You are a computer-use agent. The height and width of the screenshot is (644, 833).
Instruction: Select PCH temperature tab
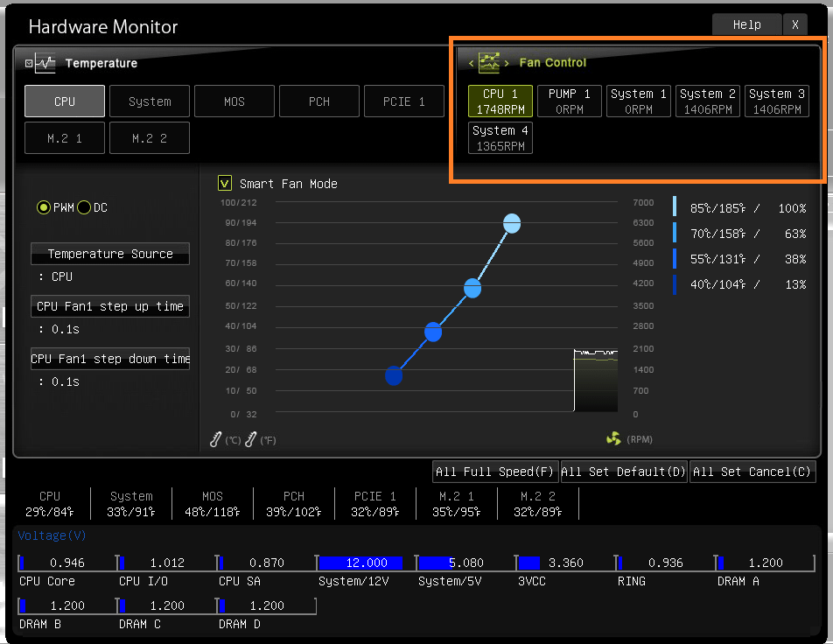[319, 101]
